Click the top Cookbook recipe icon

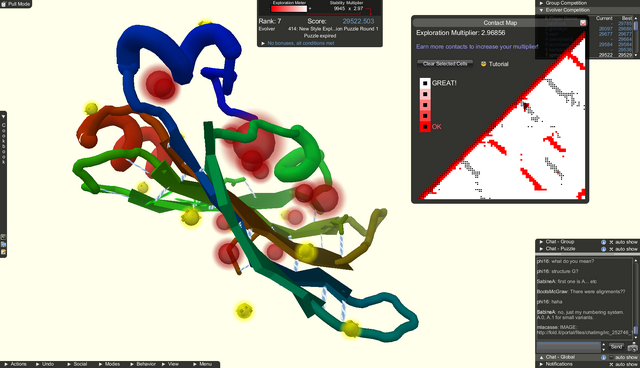tap(3, 237)
